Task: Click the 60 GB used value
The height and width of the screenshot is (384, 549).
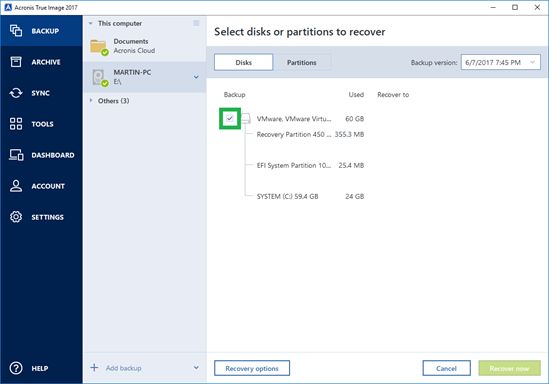Action: (354, 119)
